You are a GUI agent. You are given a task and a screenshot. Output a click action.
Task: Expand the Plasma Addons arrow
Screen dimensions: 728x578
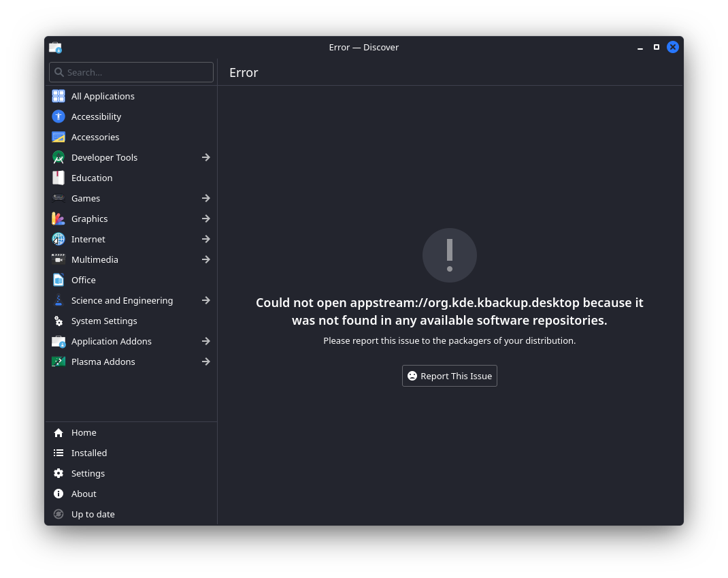coord(205,362)
